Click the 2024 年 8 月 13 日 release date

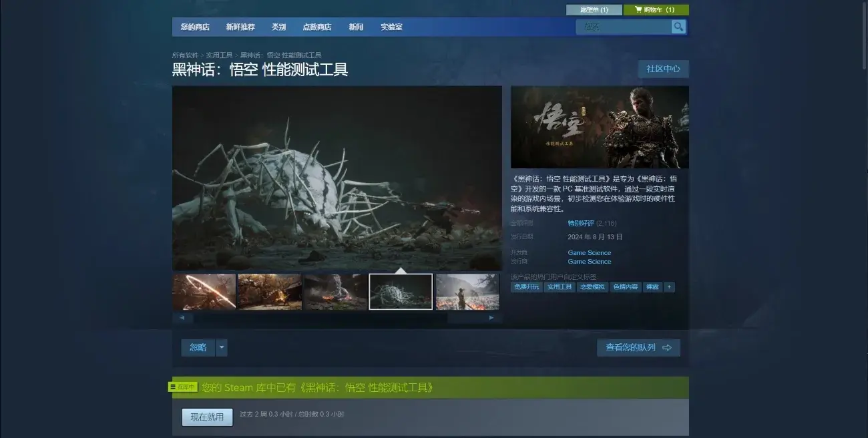coord(595,237)
